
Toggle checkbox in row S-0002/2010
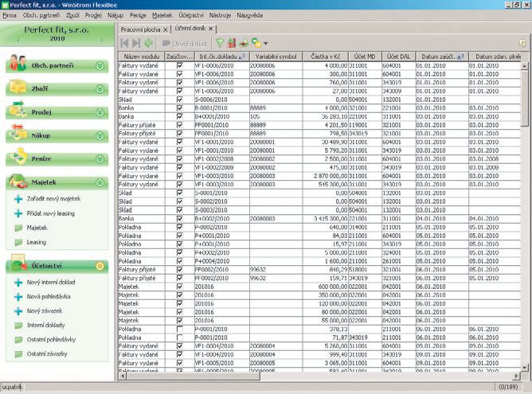click(179, 201)
